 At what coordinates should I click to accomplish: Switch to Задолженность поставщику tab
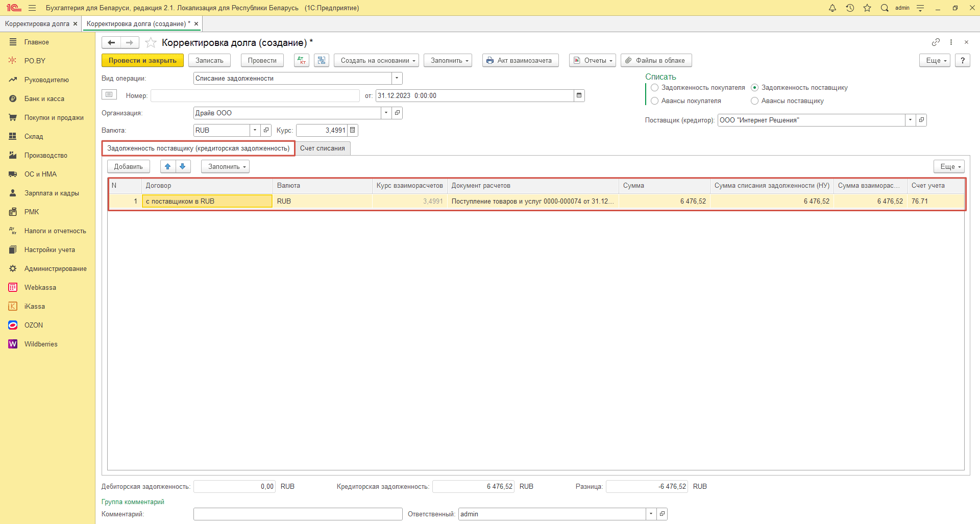(x=199, y=148)
